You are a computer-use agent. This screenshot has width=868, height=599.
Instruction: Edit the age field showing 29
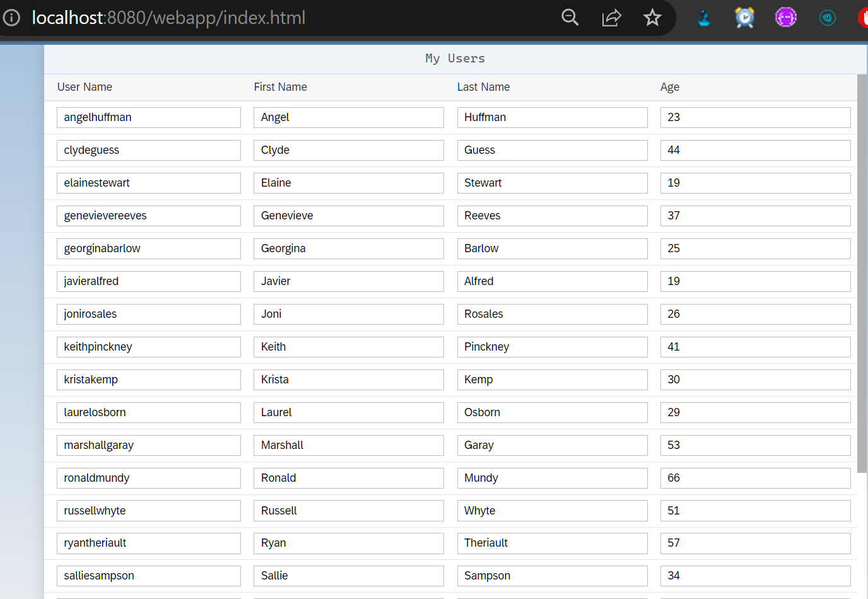(756, 412)
